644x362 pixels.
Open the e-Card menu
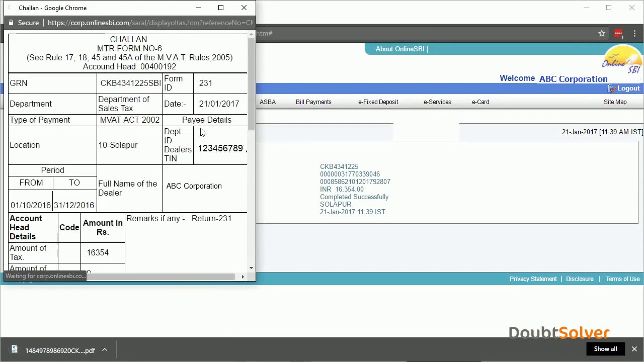(480, 102)
